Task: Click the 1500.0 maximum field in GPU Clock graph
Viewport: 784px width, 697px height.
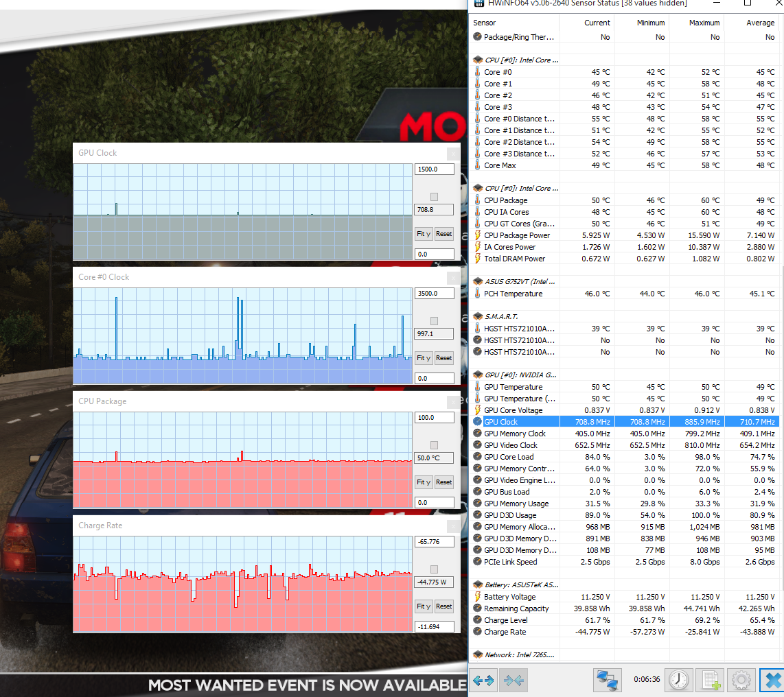Action: (x=435, y=169)
